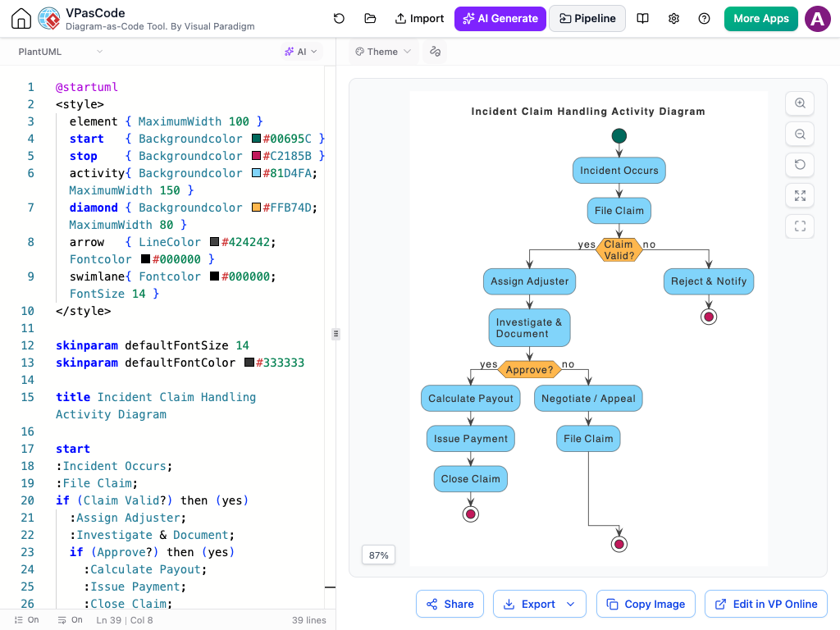Fit diagram with expand arrows icon
The height and width of the screenshot is (630, 840).
point(800,195)
